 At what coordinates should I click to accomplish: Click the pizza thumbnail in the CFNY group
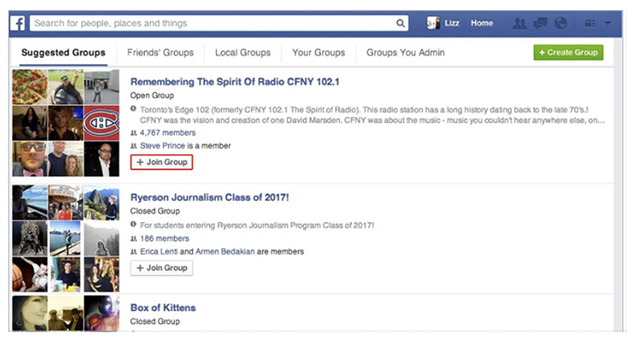[x=29, y=87]
